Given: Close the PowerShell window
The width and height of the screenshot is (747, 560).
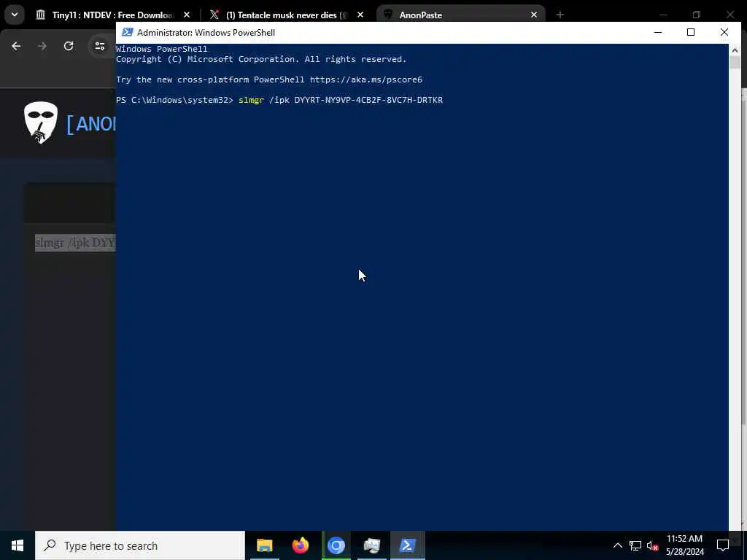Looking at the screenshot, I should [724, 32].
